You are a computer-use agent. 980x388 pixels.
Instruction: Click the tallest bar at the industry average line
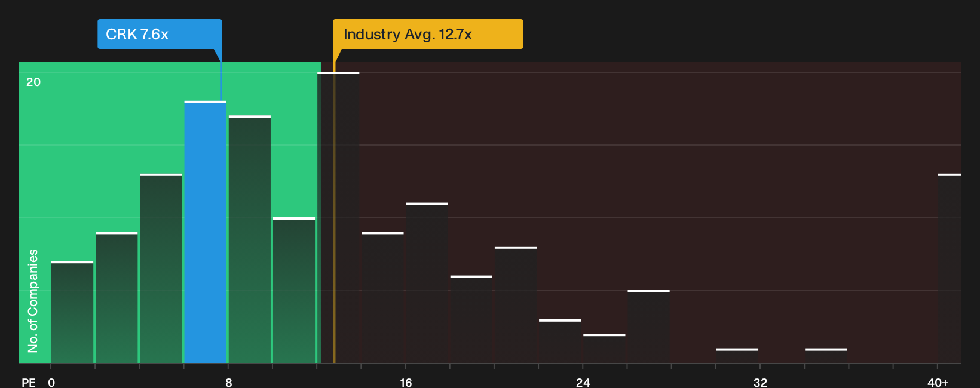(338, 217)
